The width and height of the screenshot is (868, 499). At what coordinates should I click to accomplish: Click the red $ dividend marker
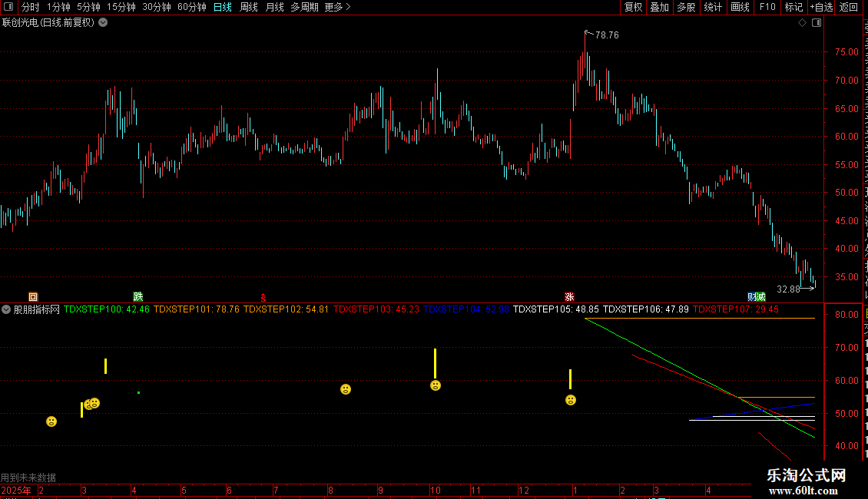[x=263, y=298]
